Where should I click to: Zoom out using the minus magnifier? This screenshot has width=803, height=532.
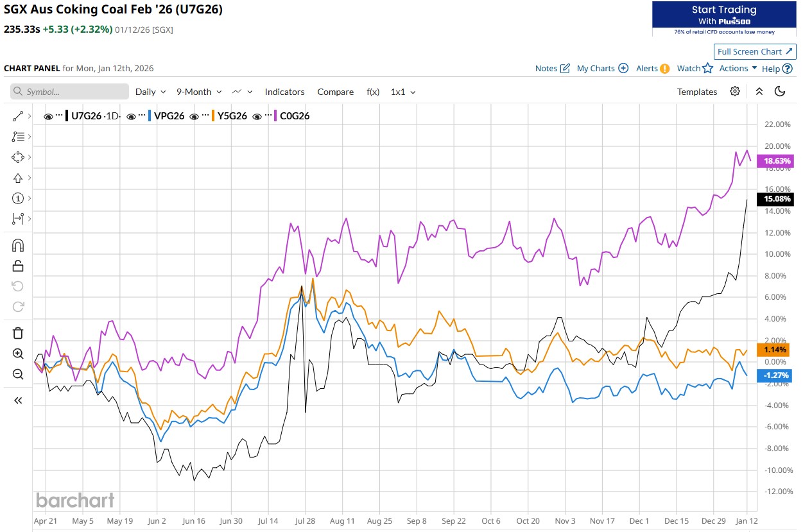pyautogui.click(x=18, y=374)
